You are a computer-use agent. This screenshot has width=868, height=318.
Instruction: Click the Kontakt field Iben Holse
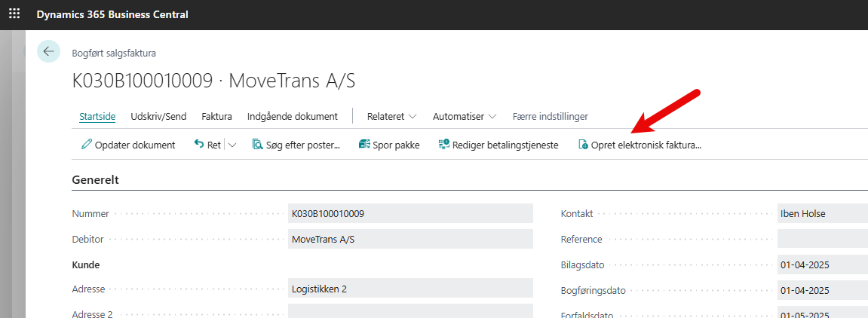click(x=821, y=214)
